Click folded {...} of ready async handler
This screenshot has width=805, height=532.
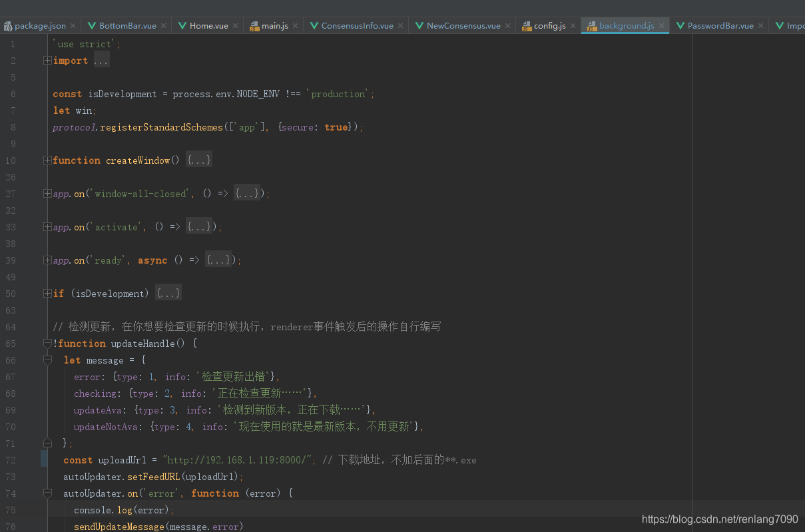[219, 260]
